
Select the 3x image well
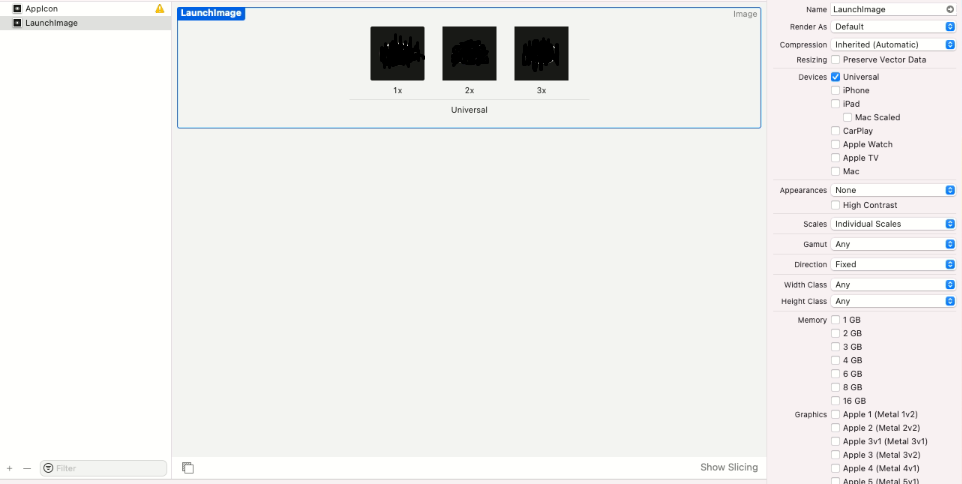click(x=541, y=53)
